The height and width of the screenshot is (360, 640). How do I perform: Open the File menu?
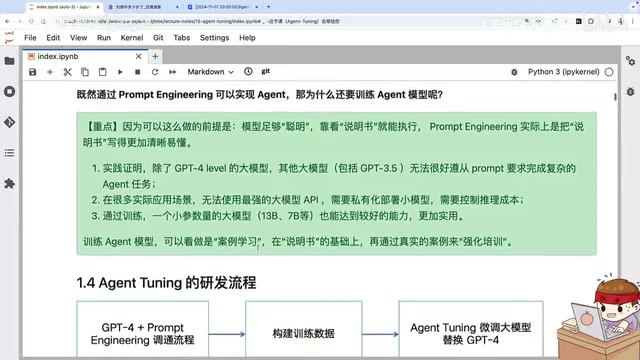pyautogui.click(x=30, y=38)
